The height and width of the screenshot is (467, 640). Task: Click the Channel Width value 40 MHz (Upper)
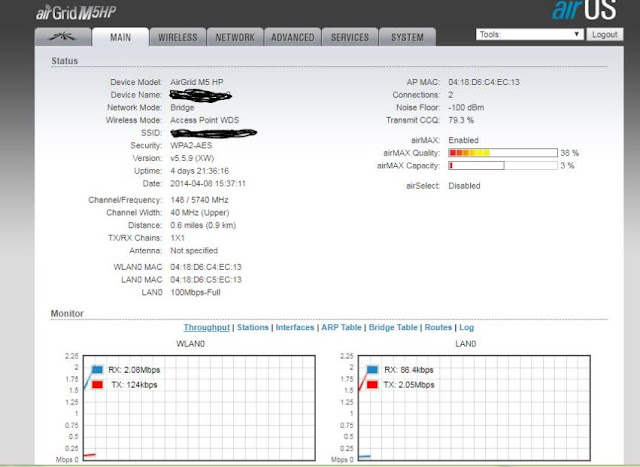(200, 213)
